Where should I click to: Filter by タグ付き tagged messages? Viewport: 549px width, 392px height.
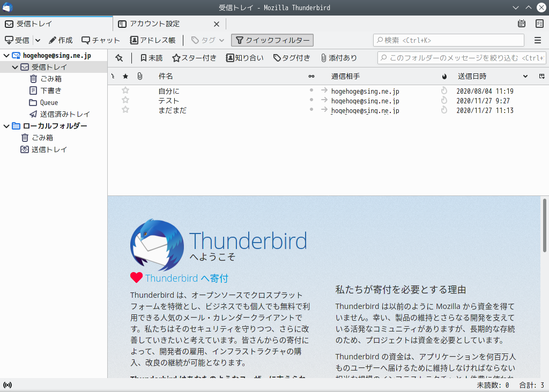click(292, 58)
